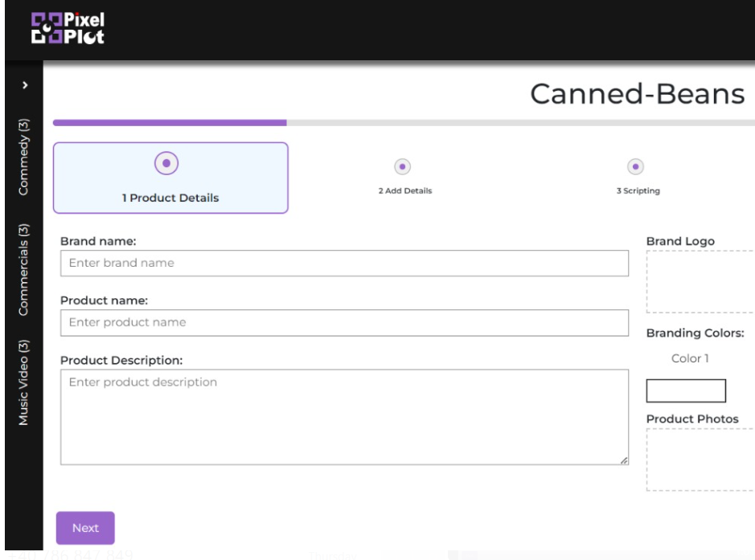755x560 pixels.
Task: Select the step 3 circle indicator
Action: [637, 166]
